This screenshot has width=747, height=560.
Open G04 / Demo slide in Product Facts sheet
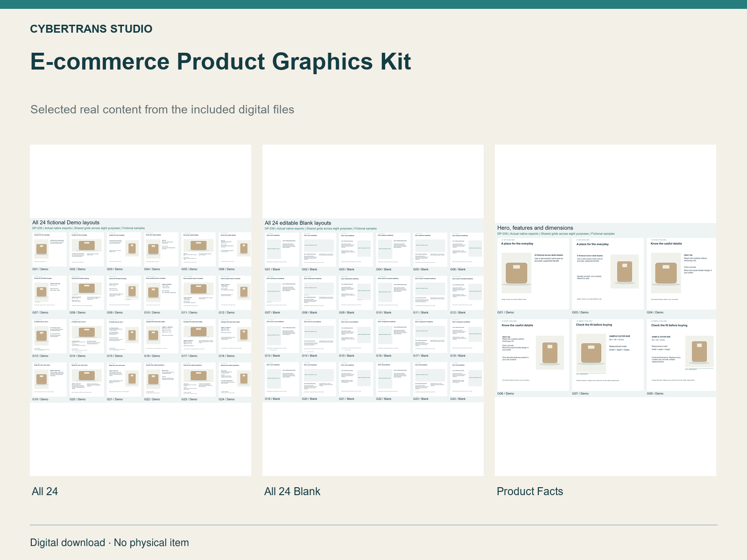682,274
